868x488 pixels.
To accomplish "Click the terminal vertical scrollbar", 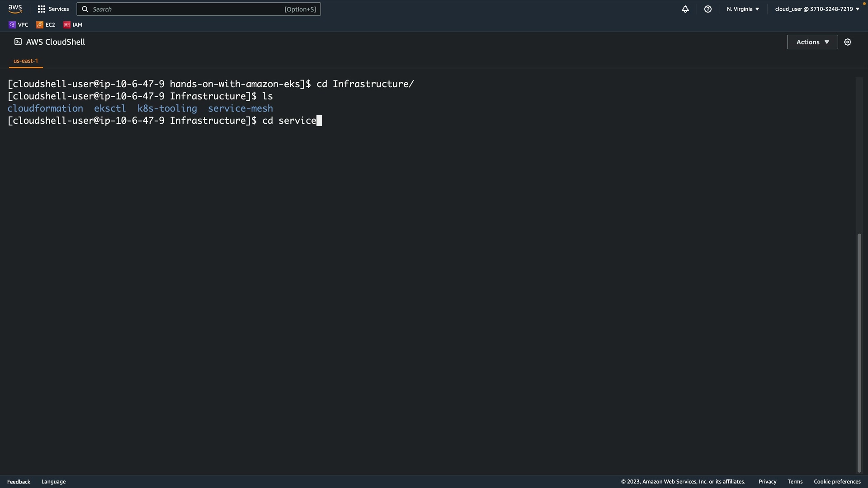I will pos(859,352).
